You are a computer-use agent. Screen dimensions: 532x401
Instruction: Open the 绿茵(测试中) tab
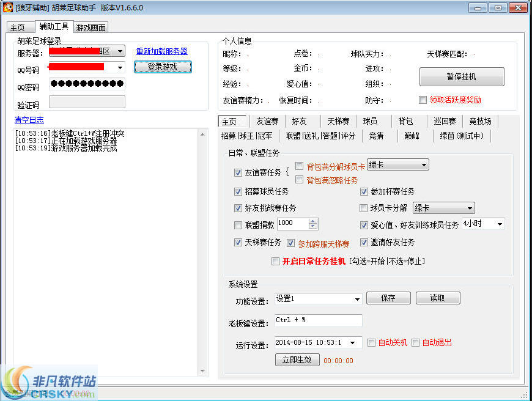[x=462, y=136]
